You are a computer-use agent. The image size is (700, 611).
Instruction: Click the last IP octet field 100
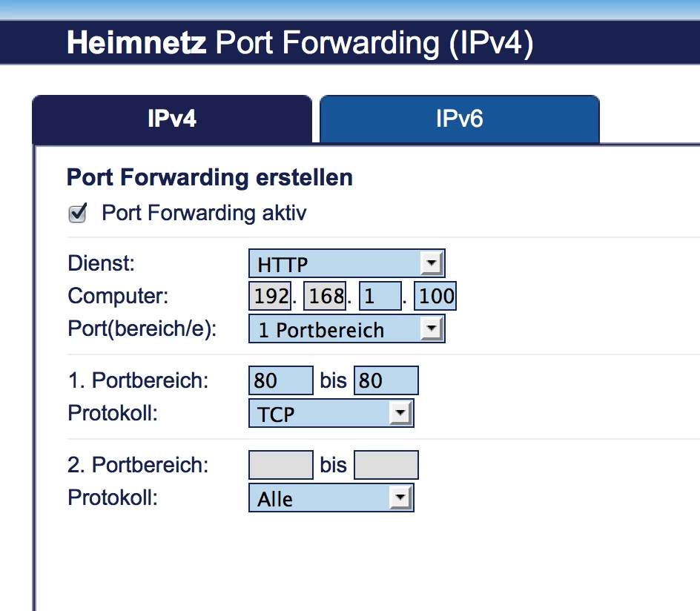(435, 297)
